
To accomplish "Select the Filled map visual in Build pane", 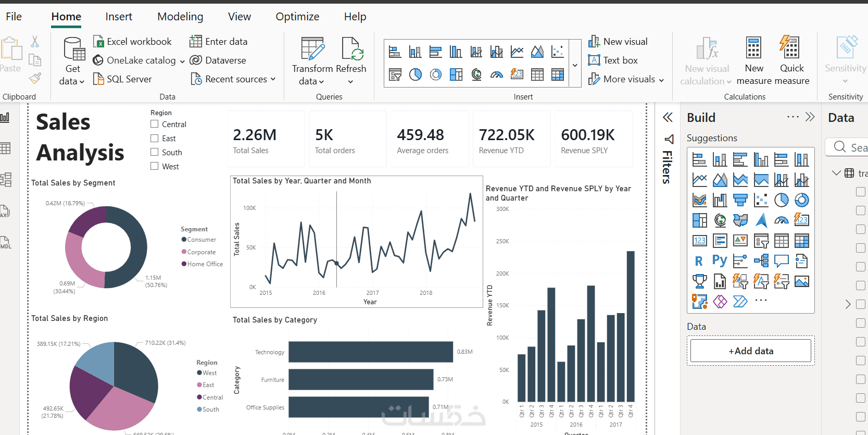I will (740, 220).
